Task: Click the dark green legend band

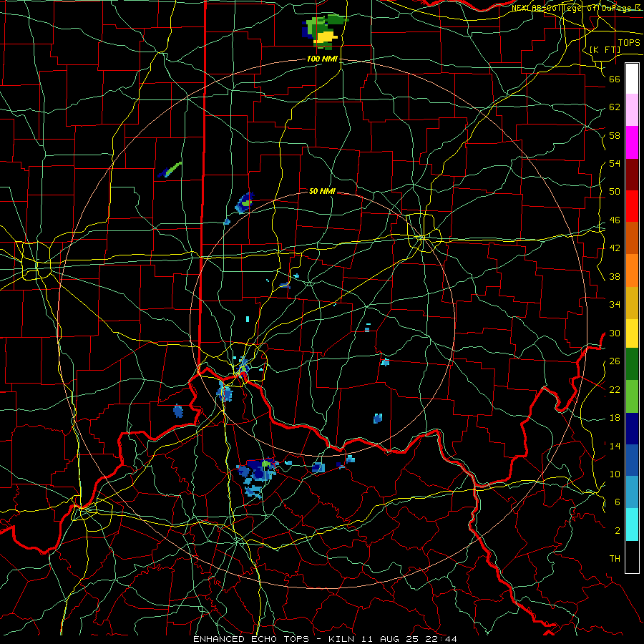Action: coord(632,364)
